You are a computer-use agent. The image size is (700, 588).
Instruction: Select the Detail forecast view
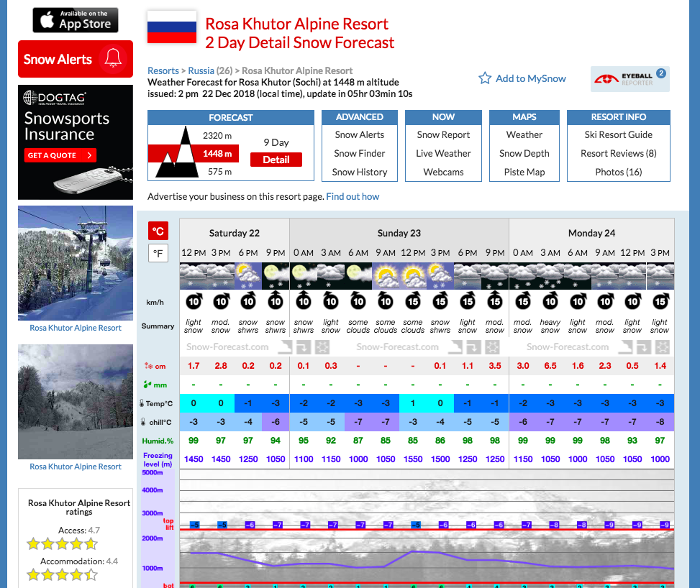click(x=276, y=160)
